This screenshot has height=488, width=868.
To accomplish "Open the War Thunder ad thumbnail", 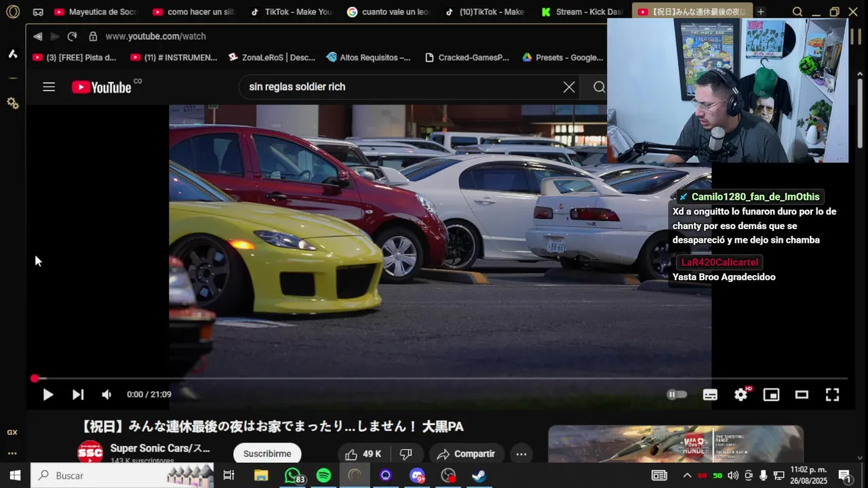I will [675, 444].
